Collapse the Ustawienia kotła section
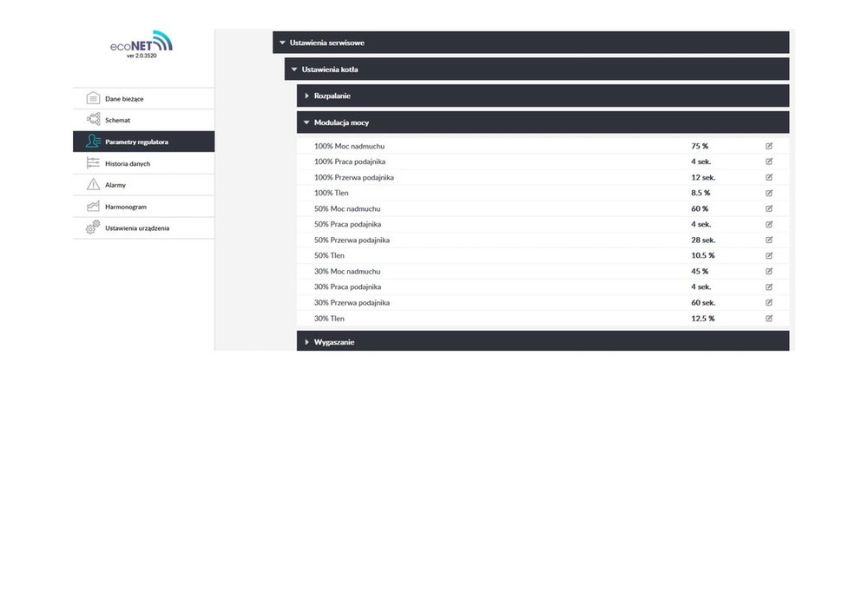Screen dimensions: 868x613 point(294,69)
